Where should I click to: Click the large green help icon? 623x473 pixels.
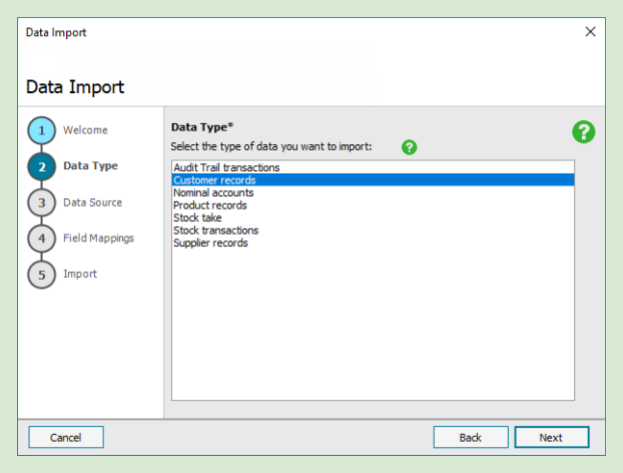[584, 132]
